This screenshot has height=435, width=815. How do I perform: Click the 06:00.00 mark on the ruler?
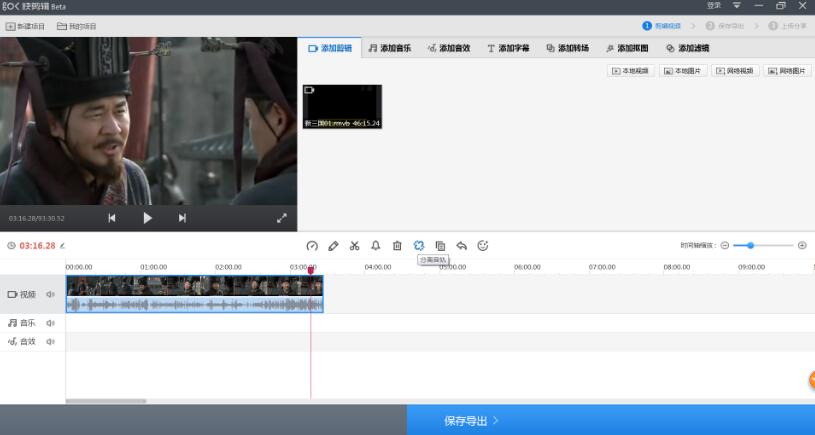(527, 267)
